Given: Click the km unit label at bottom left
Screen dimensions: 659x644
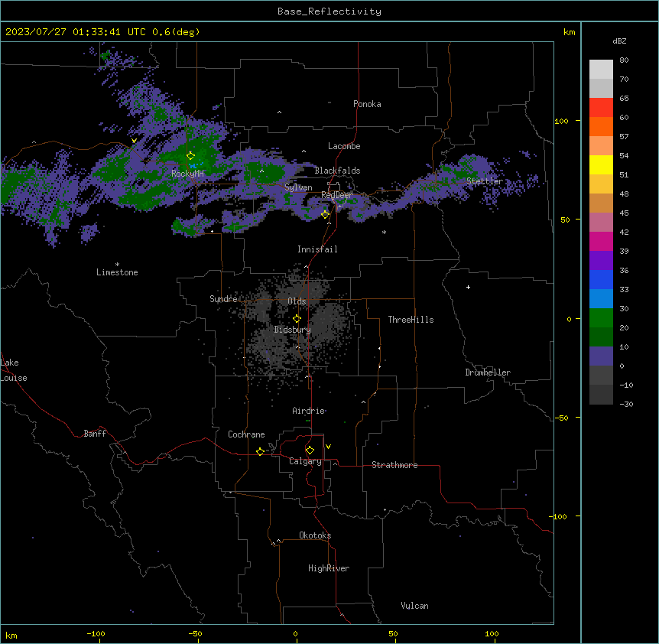Looking at the screenshot, I should click(x=11, y=635).
